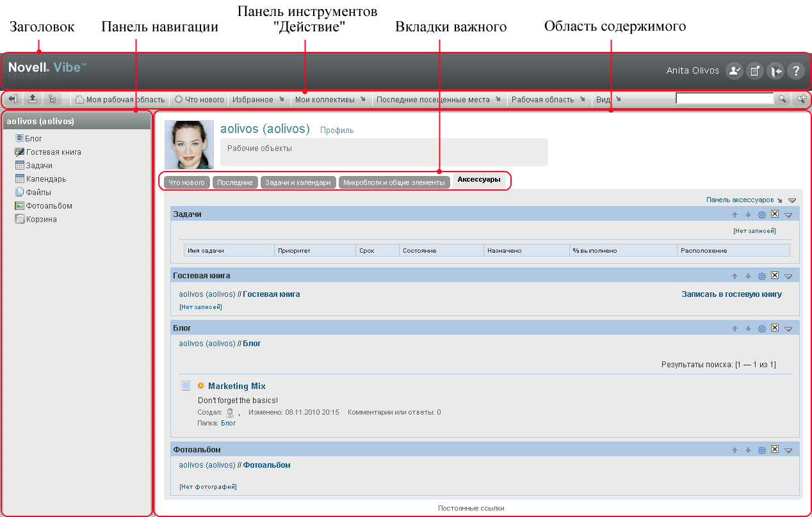Open personal preferences icon beside Anita Olivos

[734, 71]
